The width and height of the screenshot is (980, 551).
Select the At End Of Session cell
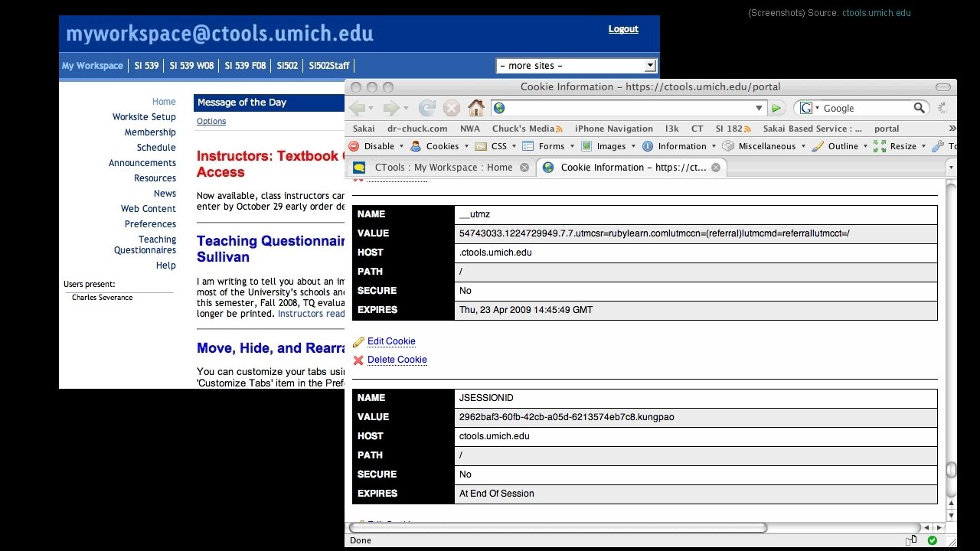pos(696,494)
